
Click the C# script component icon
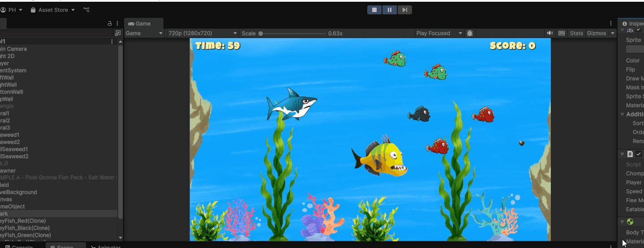pyautogui.click(x=630, y=154)
